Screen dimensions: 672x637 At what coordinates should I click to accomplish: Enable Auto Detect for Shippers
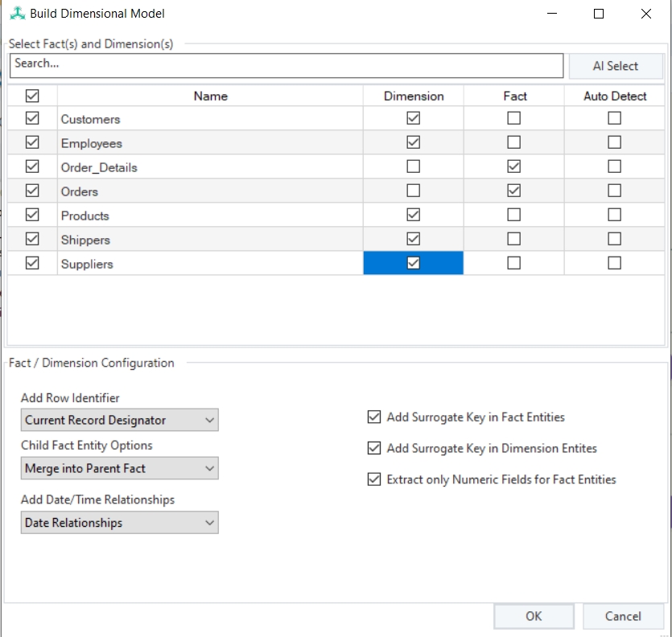615,239
